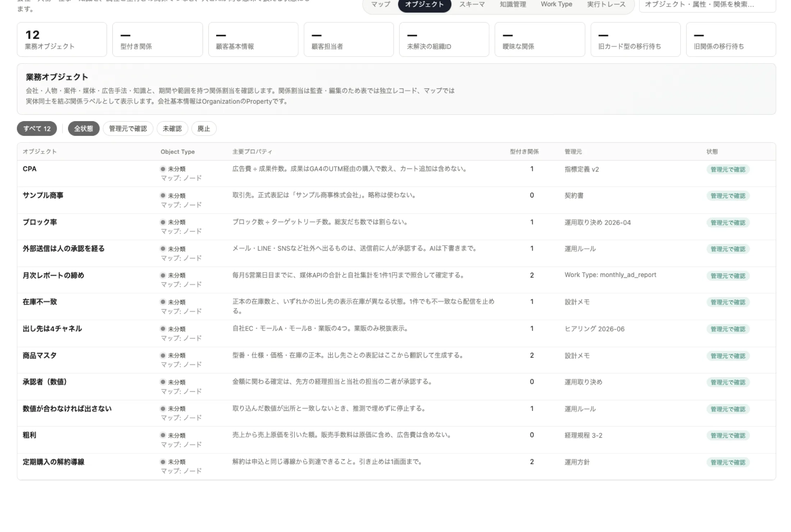
Task: Filter by 廃止 status chip
Action: [x=204, y=129]
